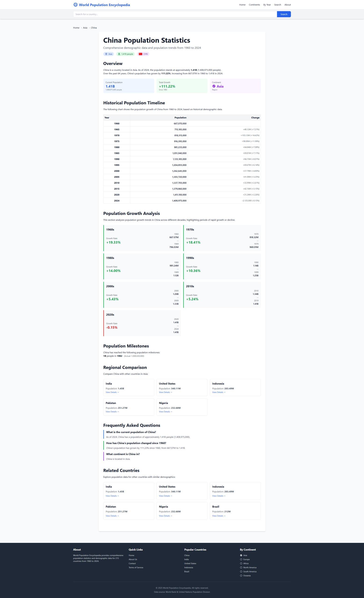Image resolution: width=364 pixels, height=598 pixels.
Task: Click the location pin icon on Asia tag
Action: pos(106,54)
